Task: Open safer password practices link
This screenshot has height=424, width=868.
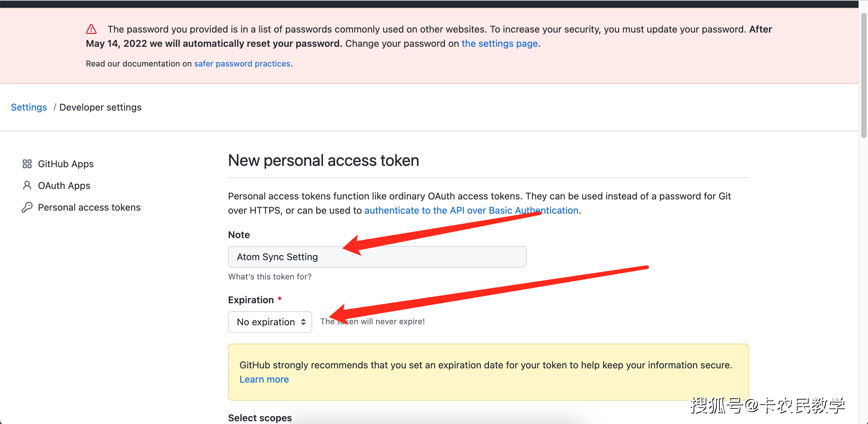Action: click(x=242, y=64)
